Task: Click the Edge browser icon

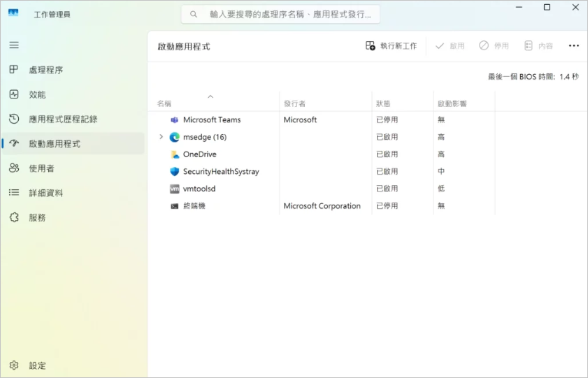Action: click(x=174, y=137)
